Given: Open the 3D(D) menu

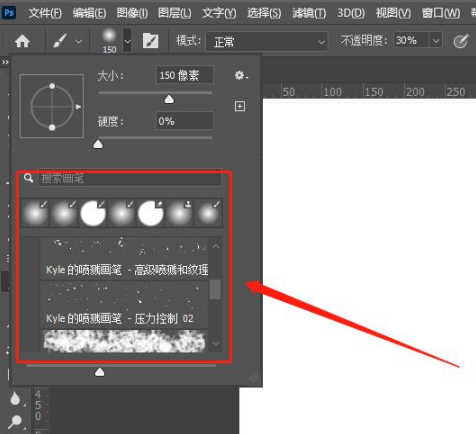Looking at the screenshot, I should (351, 13).
